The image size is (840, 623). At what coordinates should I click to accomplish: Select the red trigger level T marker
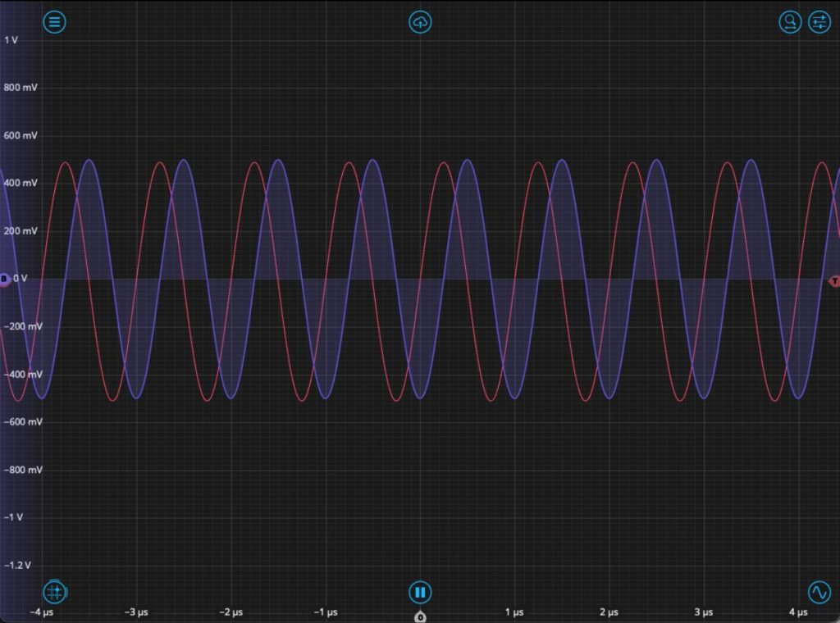[835, 281]
